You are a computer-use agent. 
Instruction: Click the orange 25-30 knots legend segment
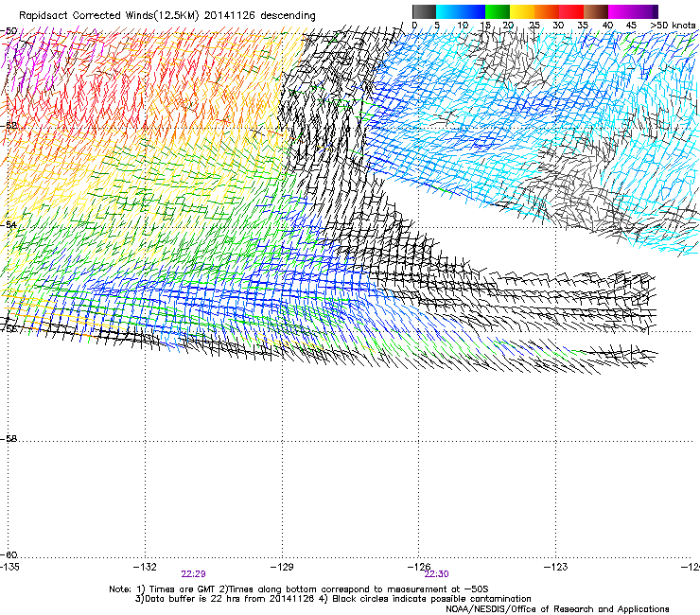[x=547, y=11]
